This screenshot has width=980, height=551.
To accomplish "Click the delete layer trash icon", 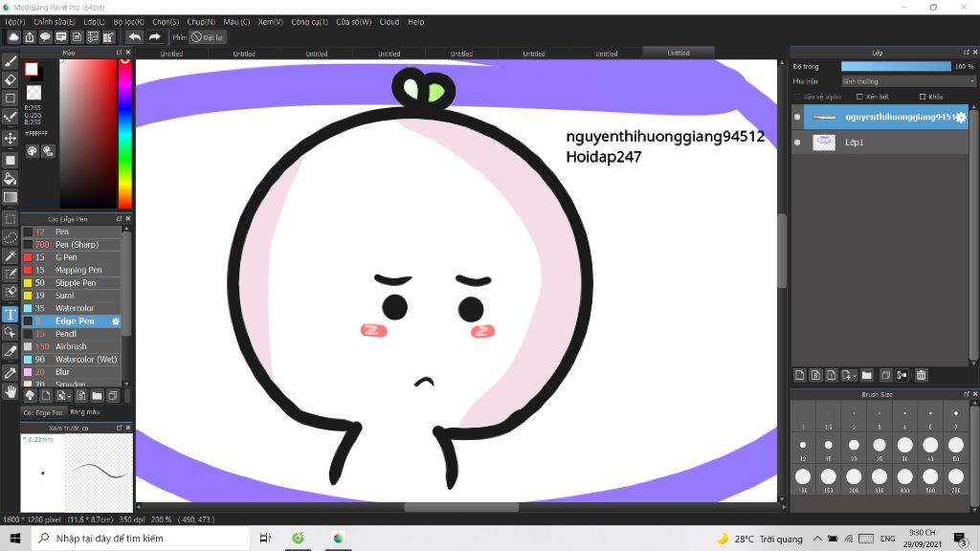I will pos(921,375).
